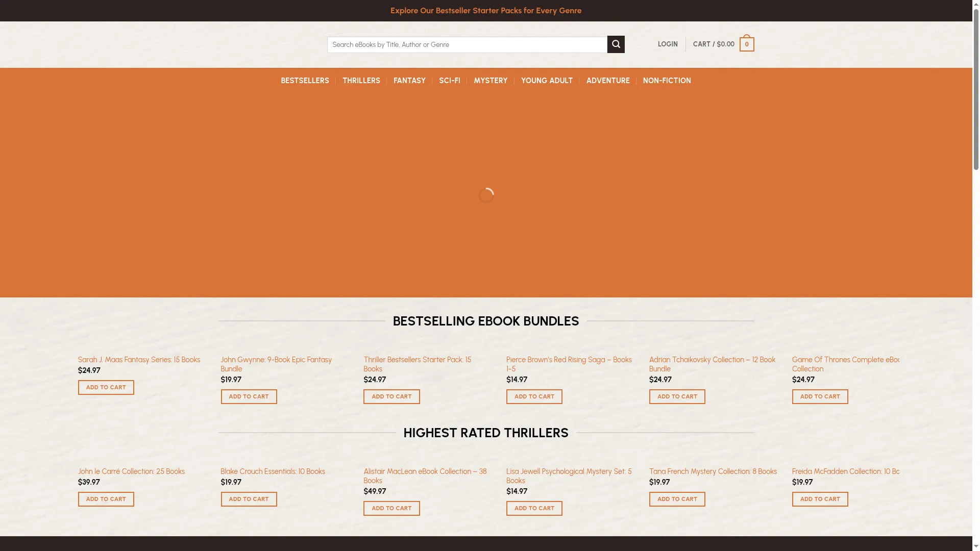Open Sarah J. Maas Fantasy Series product
This screenshot has height=551, width=980.
(x=139, y=360)
